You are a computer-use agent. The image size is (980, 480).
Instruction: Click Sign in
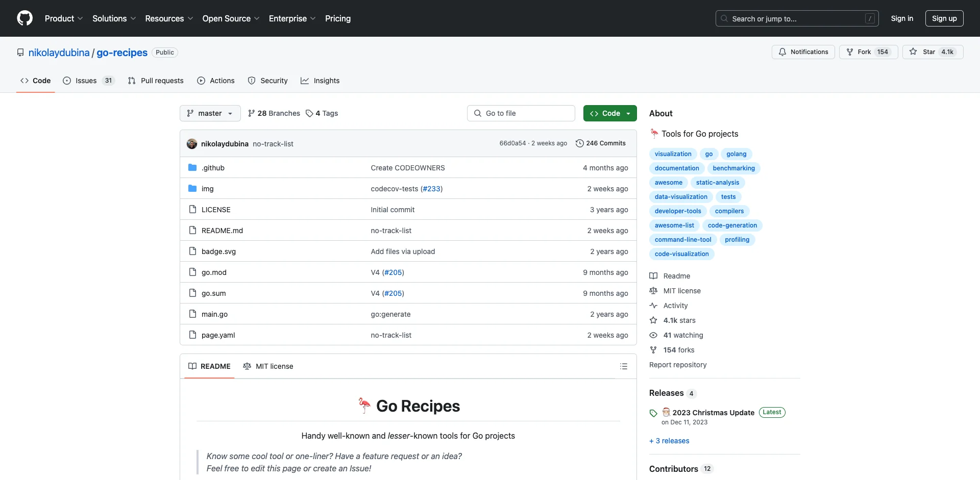point(902,18)
